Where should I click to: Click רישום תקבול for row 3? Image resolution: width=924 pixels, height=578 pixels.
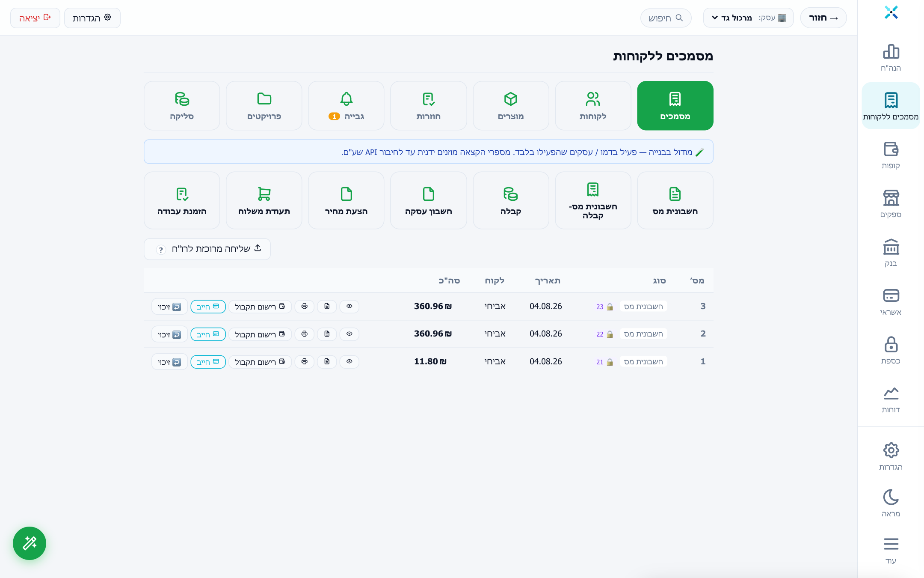[x=260, y=307]
